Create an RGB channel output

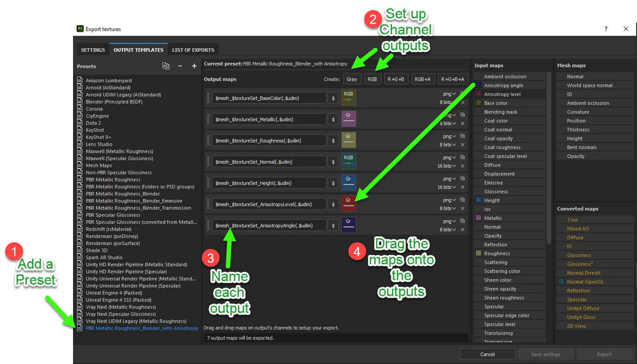(x=372, y=79)
